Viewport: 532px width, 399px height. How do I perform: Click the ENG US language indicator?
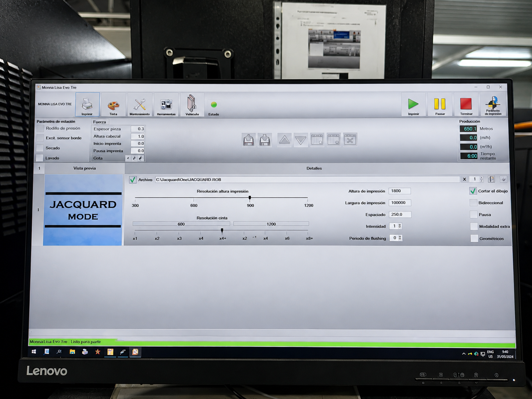click(x=490, y=354)
